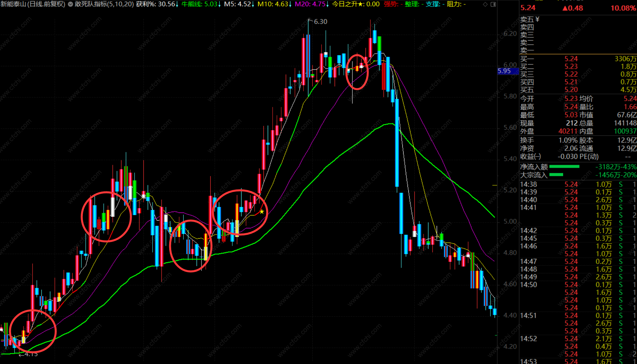This screenshot has width=637, height=364.
Task: Click the 牛熊线 5.03 indicator label
Action: click(x=200, y=4)
